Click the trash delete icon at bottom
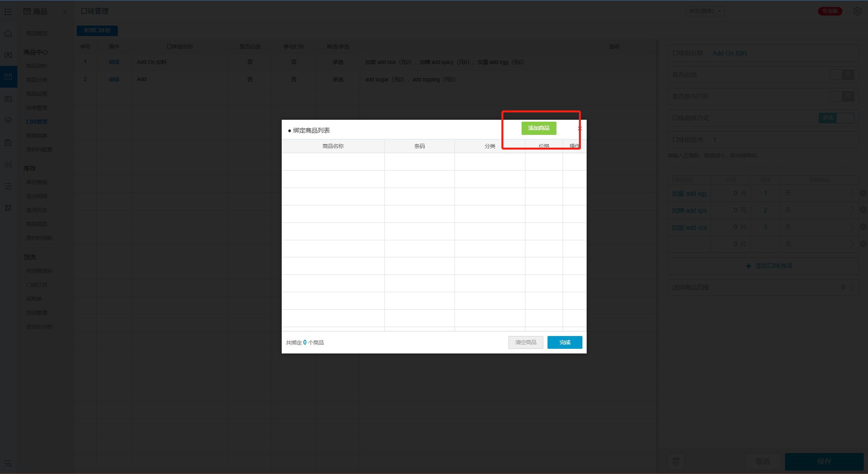Image resolution: width=868 pixels, height=474 pixels. tap(676, 461)
